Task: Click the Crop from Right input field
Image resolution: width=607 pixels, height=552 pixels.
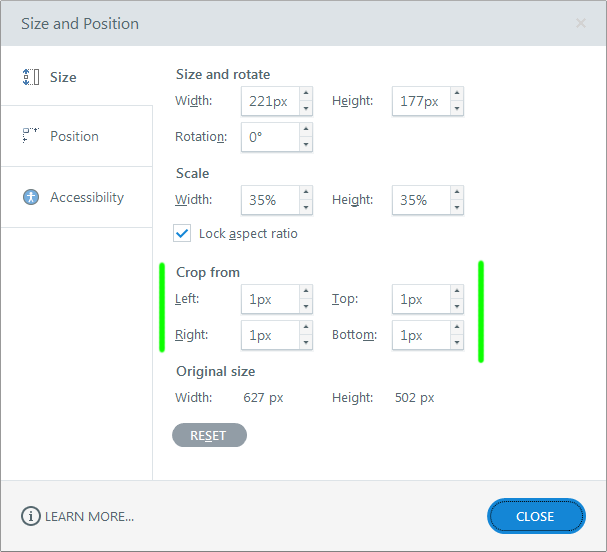Action: [x=270, y=336]
